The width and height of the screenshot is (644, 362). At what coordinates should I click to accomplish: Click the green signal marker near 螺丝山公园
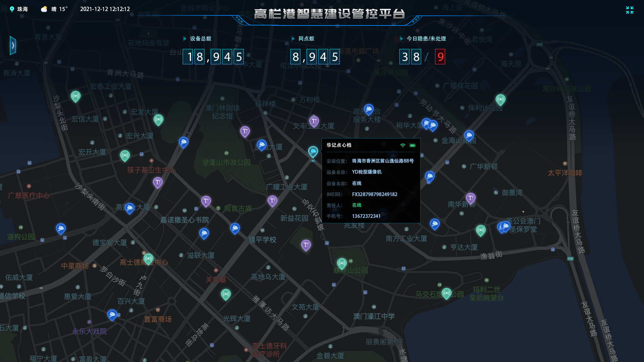click(342, 263)
